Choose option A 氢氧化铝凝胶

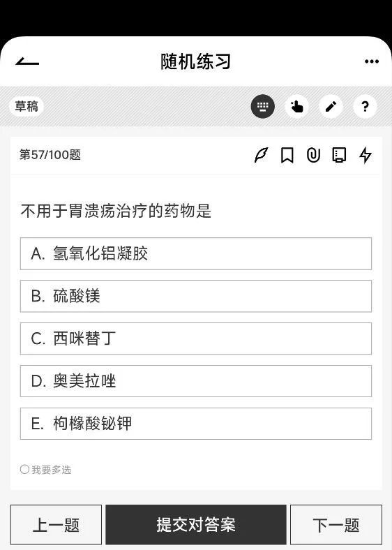click(196, 253)
